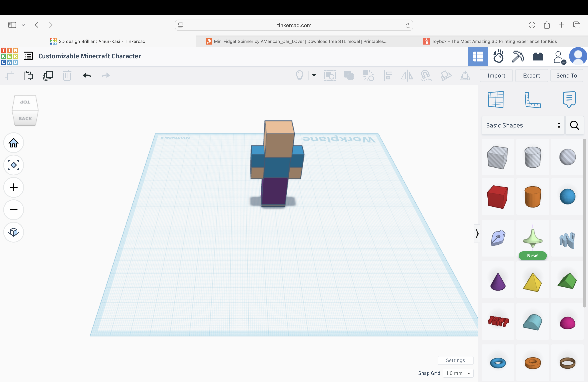Click the Mirror tool icon

[407, 76]
